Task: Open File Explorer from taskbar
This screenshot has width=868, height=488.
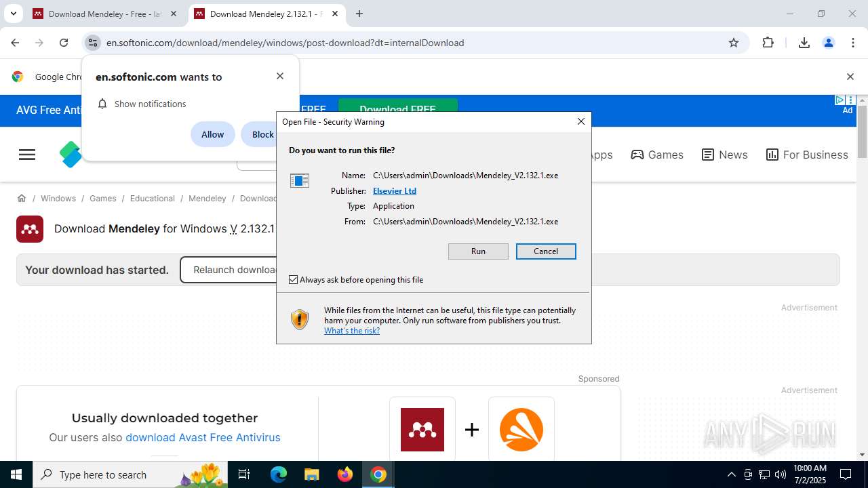Action: tap(311, 474)
